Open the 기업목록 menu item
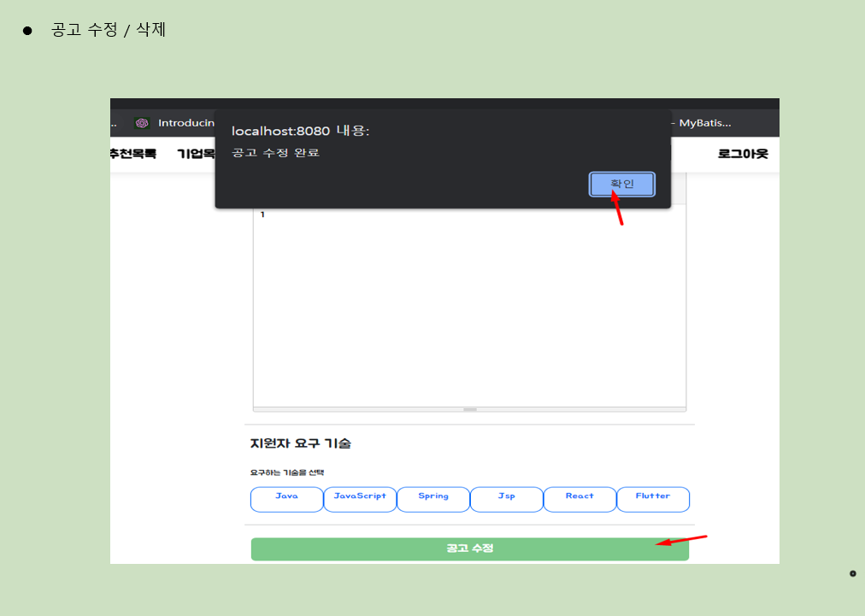 tap(195, 154)
